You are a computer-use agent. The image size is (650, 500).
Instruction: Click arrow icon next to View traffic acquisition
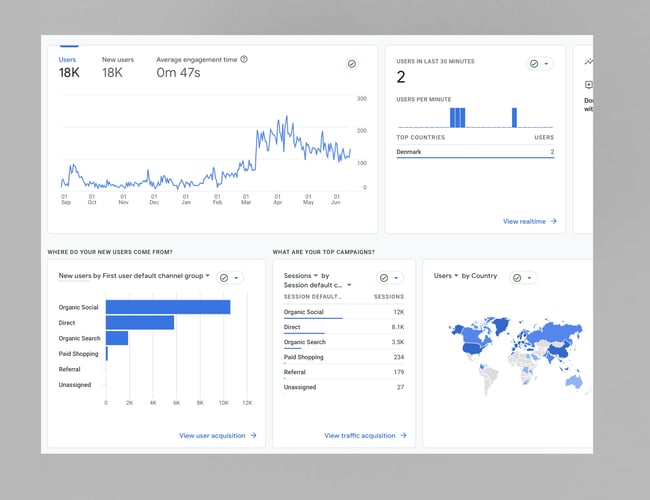click(404, 436)
